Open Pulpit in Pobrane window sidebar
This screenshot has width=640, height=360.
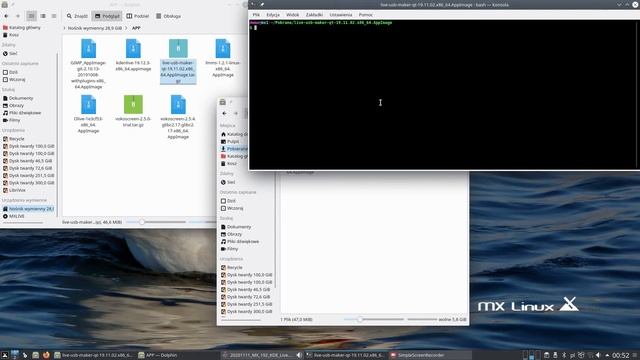coord(230,142)
